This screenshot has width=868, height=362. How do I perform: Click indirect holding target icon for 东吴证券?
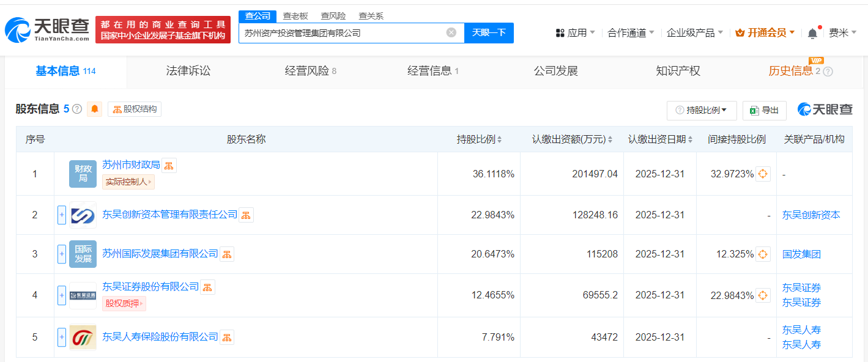click(763, 295)
